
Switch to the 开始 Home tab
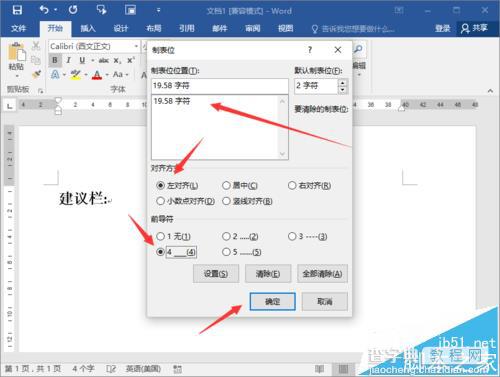[55, 28]
